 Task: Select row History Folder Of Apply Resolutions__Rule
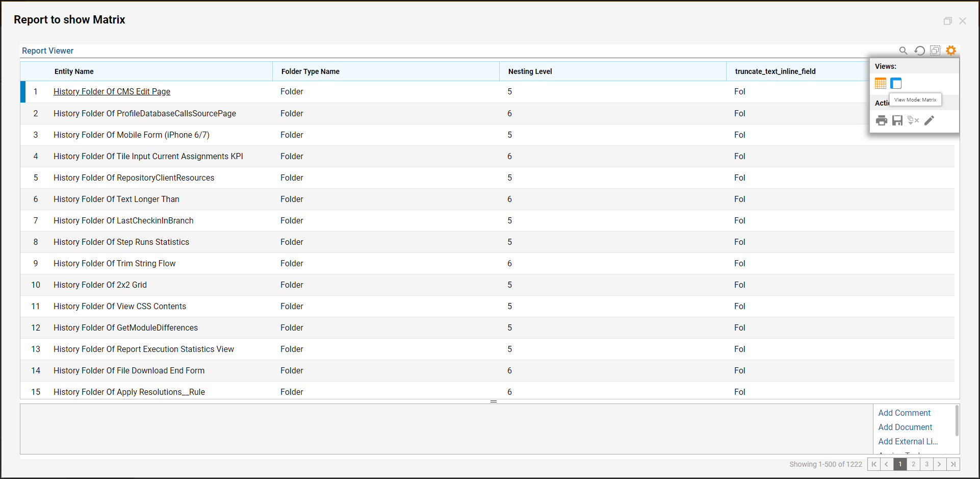pyautogui.click(x=487, y=391)
